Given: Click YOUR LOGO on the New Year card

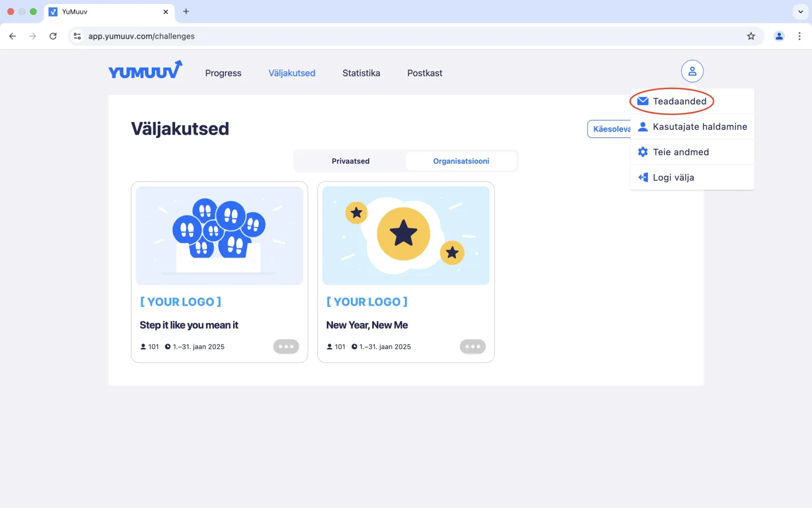Looking at the screenshot, I should [x=367, y=302].
